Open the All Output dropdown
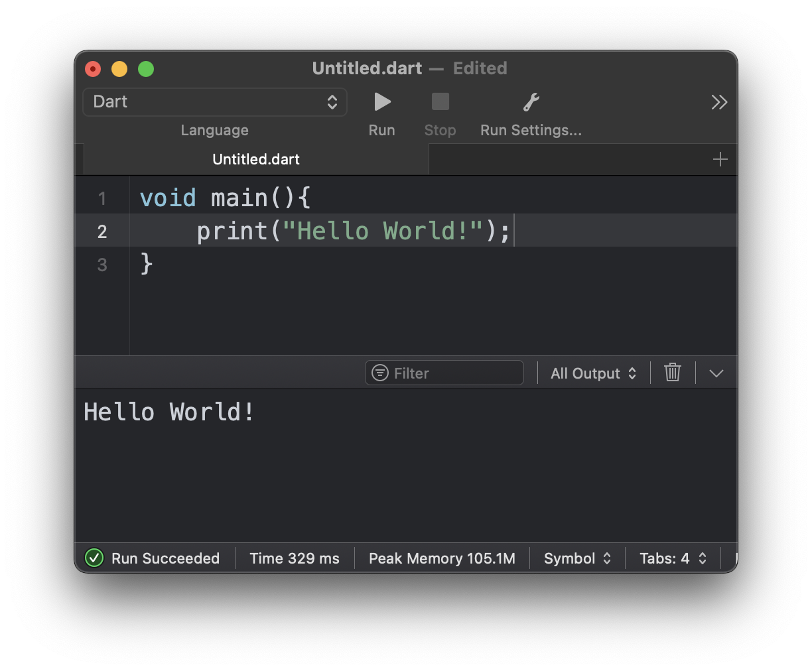This screenshot has height=671, width=812. pyautogui.click(x=593, y=373)
